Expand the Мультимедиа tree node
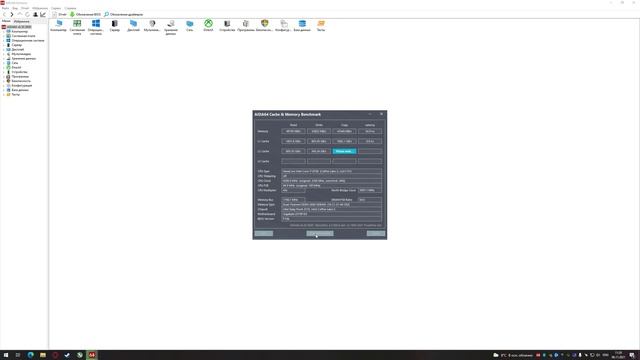This screenshot has width=640, height=360. (4, 54)
